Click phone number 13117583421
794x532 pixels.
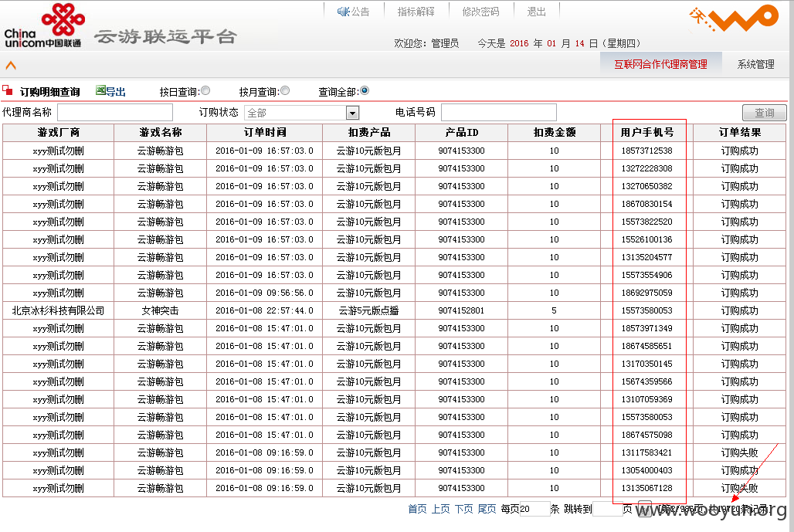tap(647, 452)
